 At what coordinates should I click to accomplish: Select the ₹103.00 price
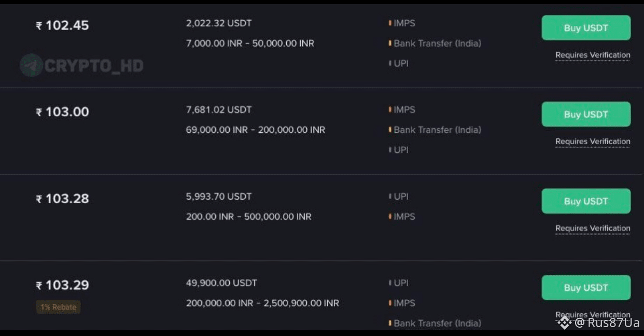[62, 112]
